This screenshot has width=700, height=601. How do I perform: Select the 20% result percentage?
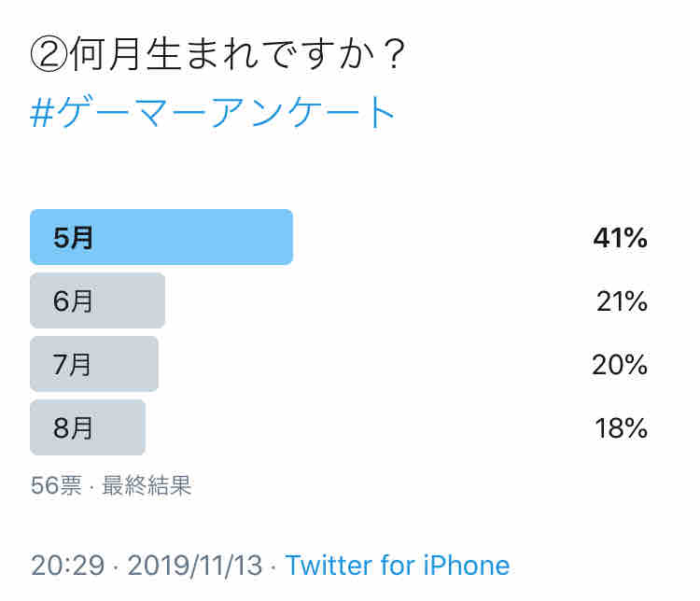pos(620,365)
